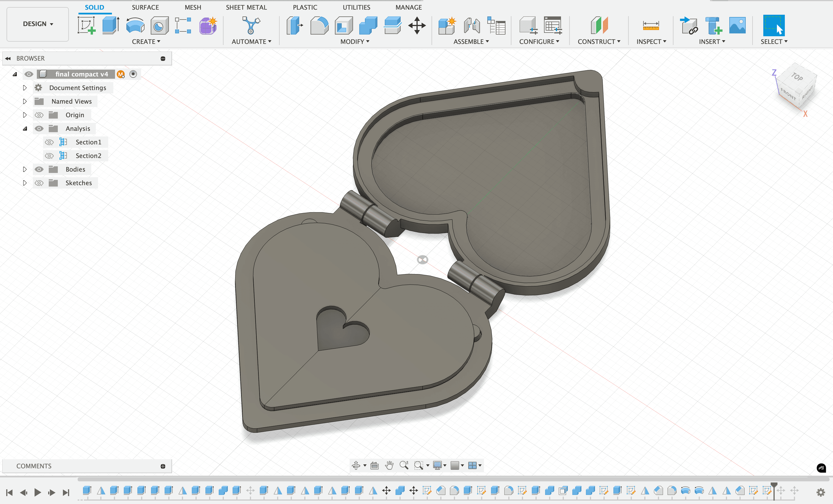The width and height of the screenshot is (833, 504).
Task: Select the Fillet tool in Modify
Action: (x=319, y=26)
